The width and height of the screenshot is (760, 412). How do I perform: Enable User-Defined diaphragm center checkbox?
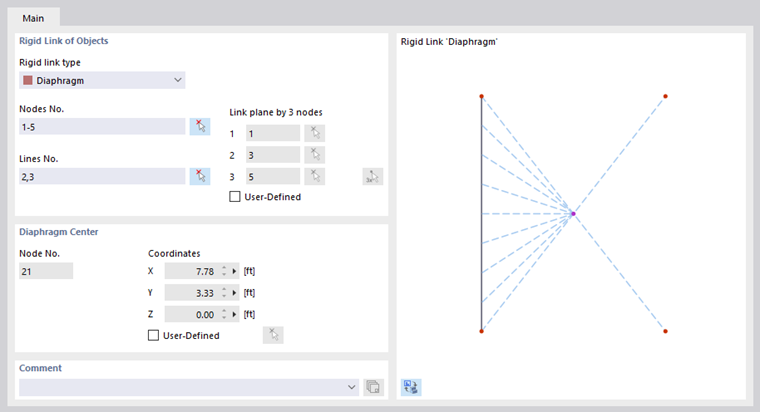(x=153, y=335)
